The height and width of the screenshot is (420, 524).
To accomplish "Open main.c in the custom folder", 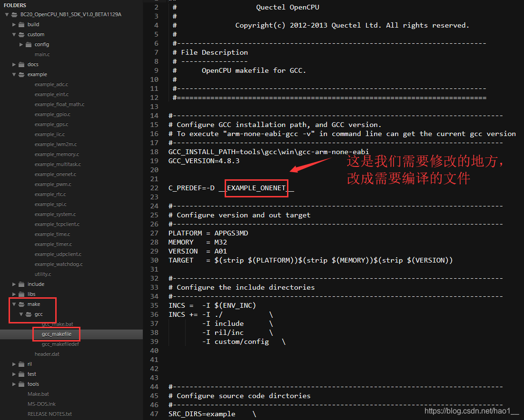I will click(42, 54).
